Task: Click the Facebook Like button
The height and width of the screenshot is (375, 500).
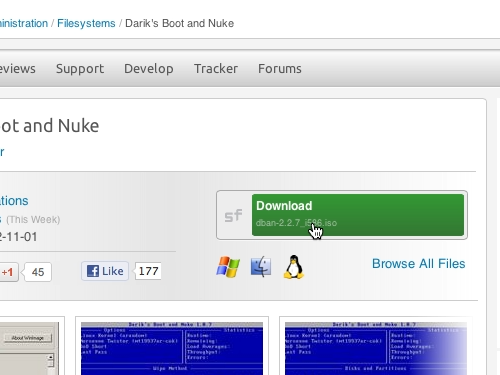Action: click(105, 271)
